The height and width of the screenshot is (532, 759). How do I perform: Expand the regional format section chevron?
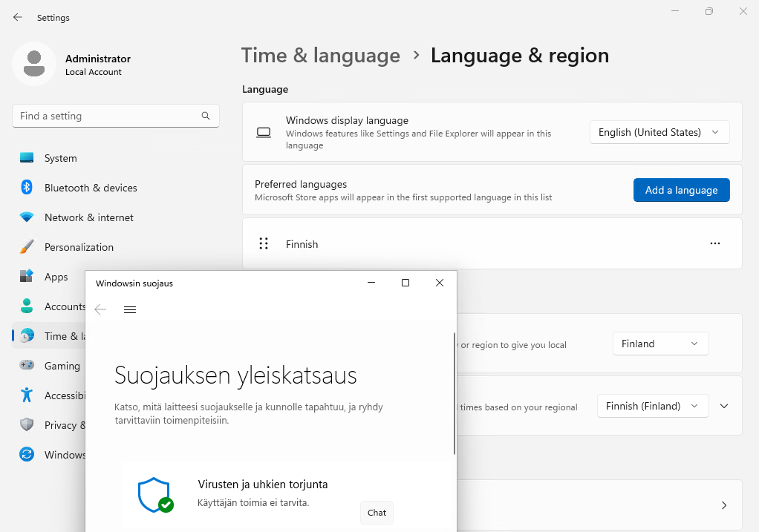(724, 407)
